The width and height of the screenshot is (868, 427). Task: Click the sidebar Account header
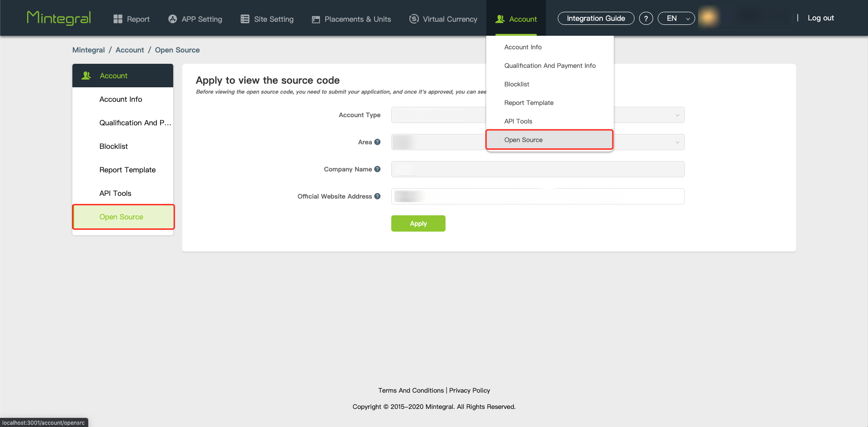pyautogui.click(x=123, y=76)
